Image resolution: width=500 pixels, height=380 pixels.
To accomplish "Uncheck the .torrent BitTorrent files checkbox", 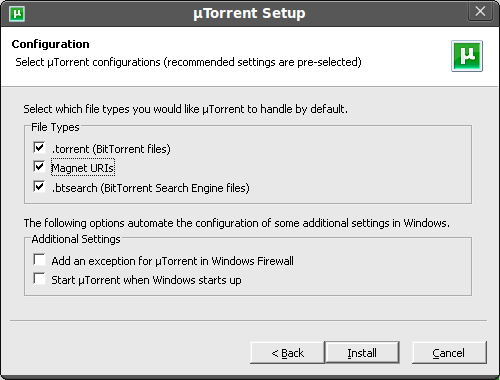I will pyautogui.click(x=39, y=147).
